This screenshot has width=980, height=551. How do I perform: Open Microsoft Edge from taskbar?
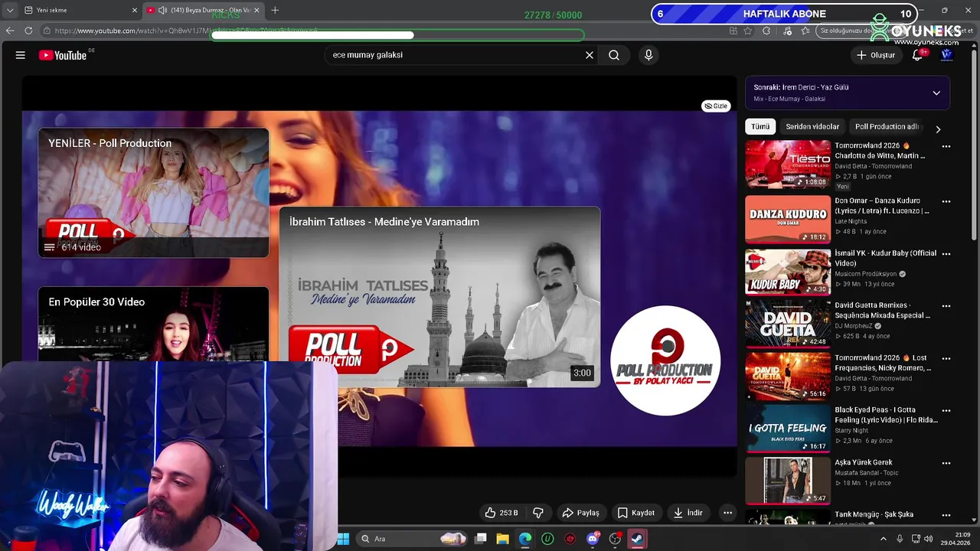(x=525, y=539)
